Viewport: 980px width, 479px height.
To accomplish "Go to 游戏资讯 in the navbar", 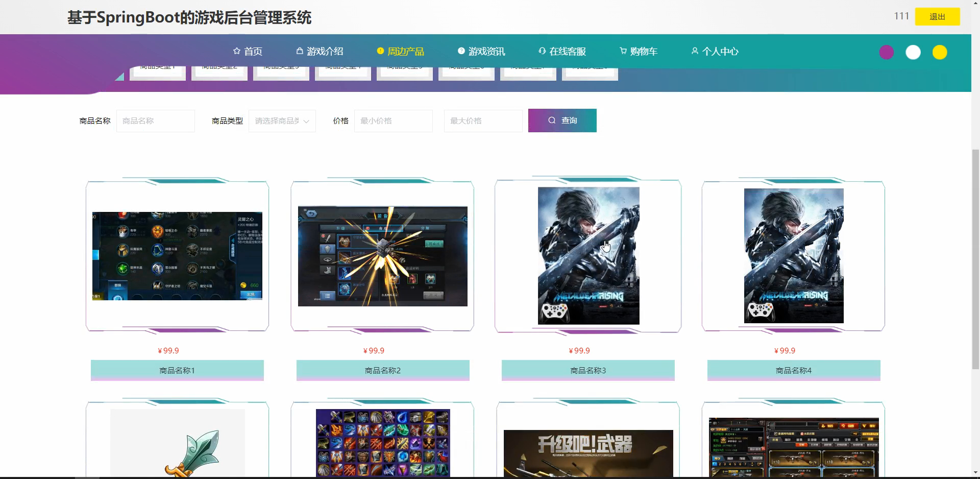I will point(481,52).
